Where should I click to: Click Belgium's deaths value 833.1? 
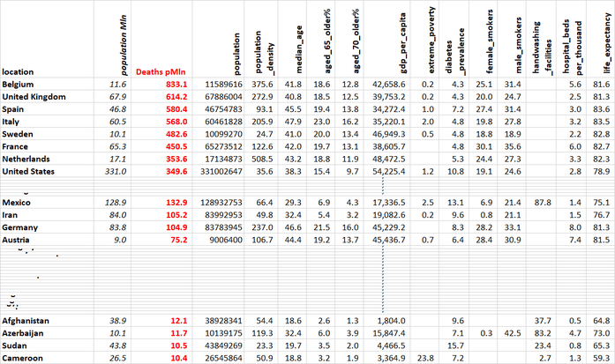[x=176, y=85]
